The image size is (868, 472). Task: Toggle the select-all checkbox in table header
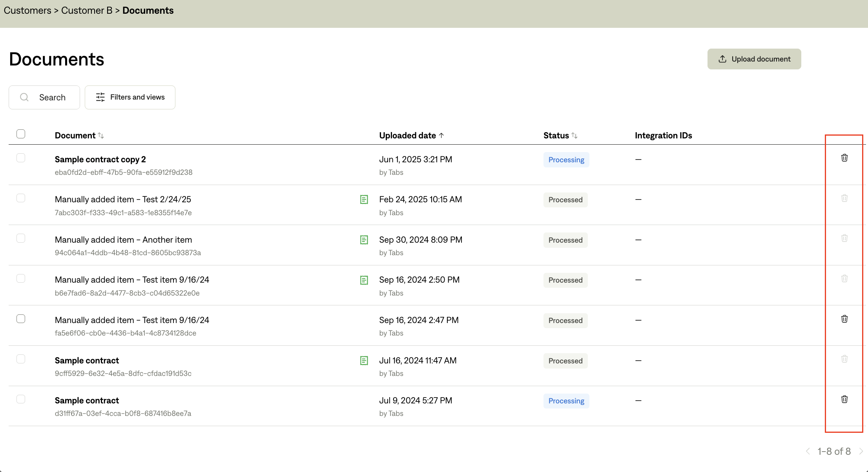tap(21, 134)
